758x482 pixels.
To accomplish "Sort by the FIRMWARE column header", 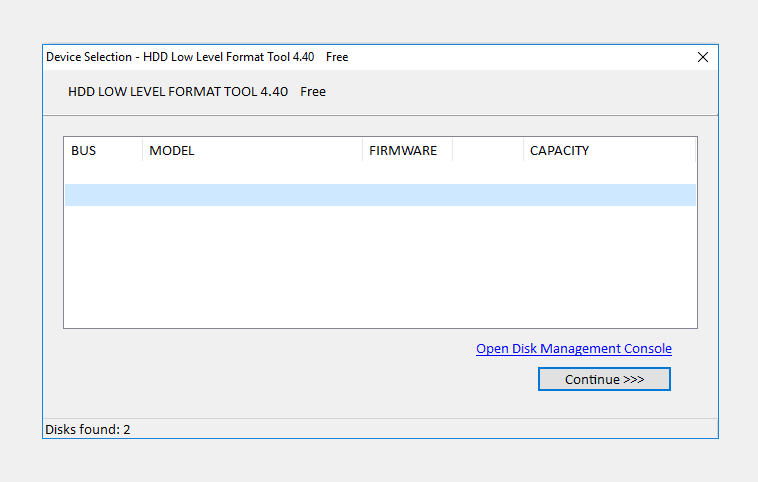I will click(408, 150).
